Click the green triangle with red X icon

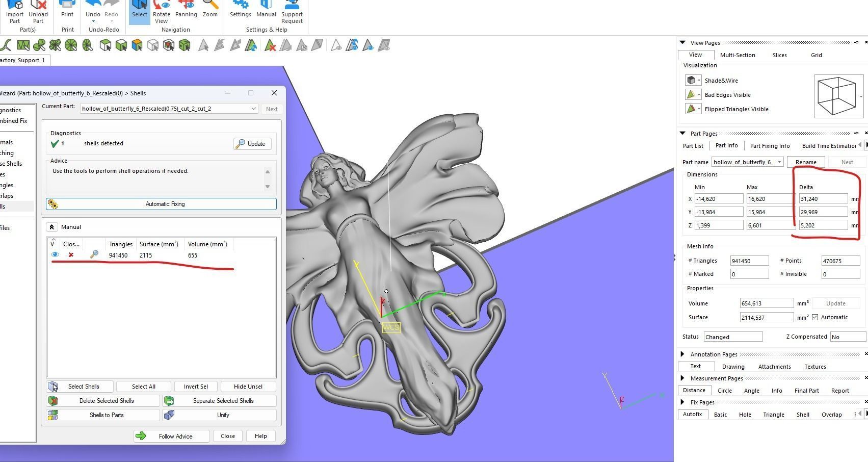270,45
